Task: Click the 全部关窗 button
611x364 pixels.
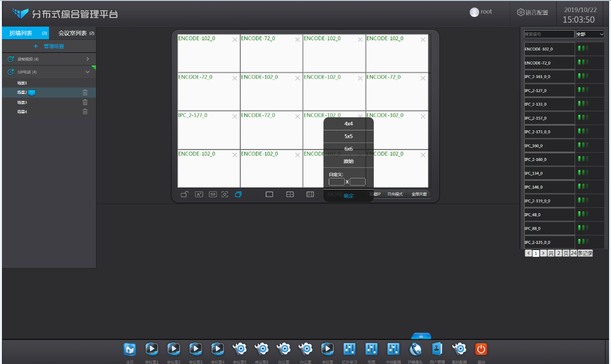Action: [x=418, y=194]
